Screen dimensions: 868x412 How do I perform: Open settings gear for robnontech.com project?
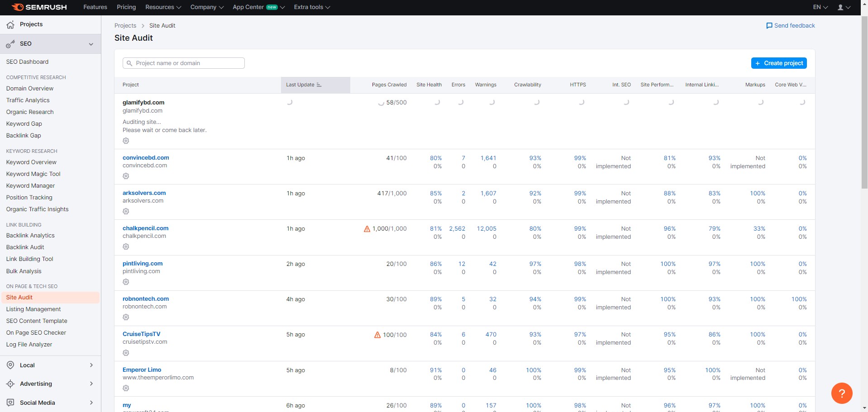tap(126, 317)
